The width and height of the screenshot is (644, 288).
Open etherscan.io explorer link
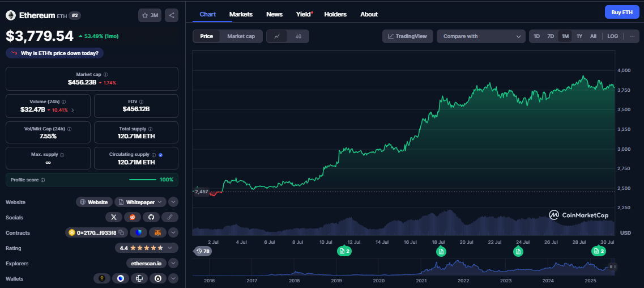pos(146,264)
